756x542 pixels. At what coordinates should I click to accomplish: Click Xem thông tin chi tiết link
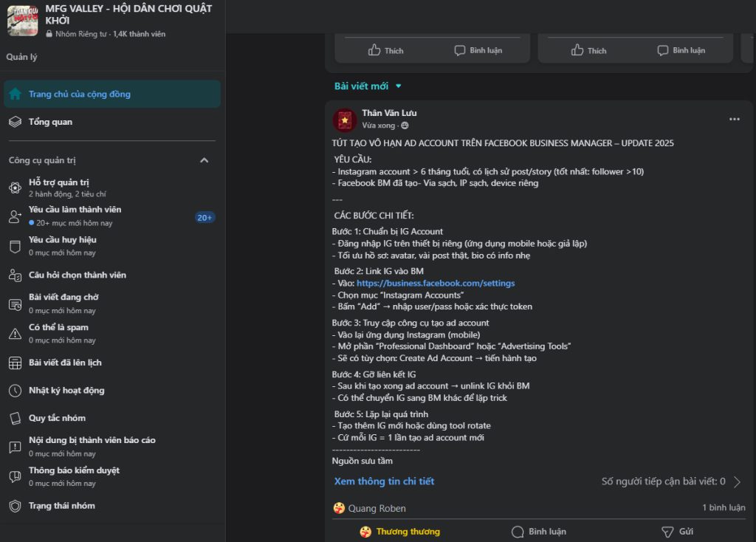[384, 481]
